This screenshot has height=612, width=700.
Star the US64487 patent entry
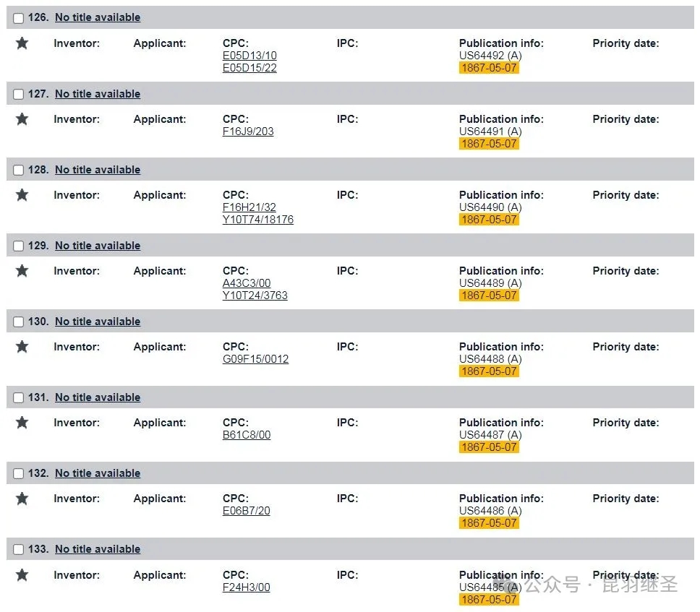(22, 423)
